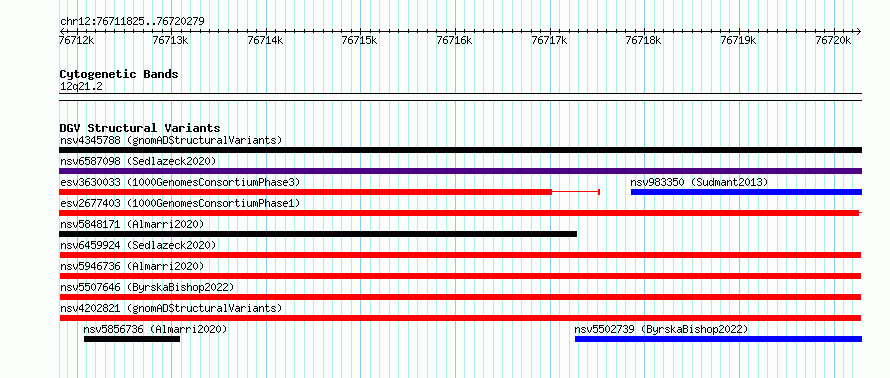Open esv2677403 (1000GenomesConsortiumPhase1) label

point(180,203)
